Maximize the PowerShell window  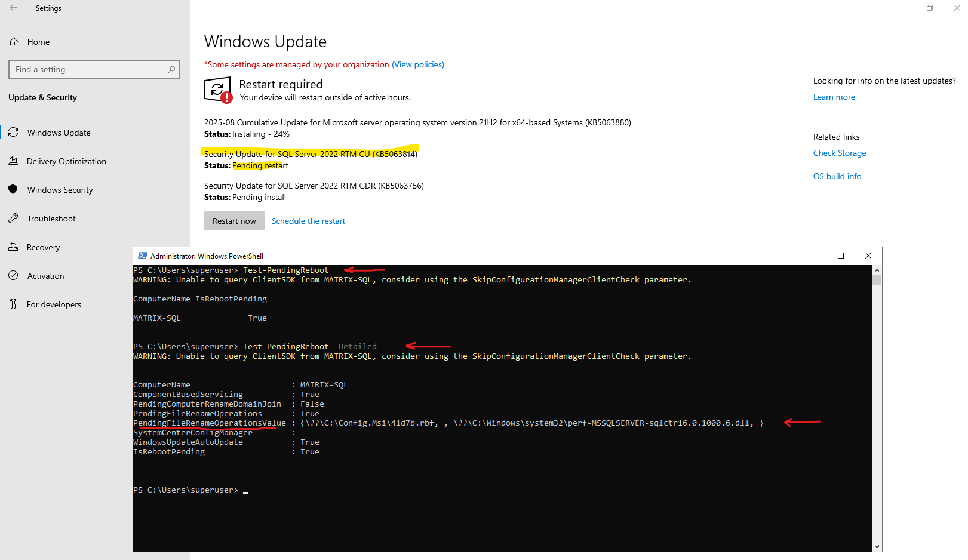tap(841, 256)
